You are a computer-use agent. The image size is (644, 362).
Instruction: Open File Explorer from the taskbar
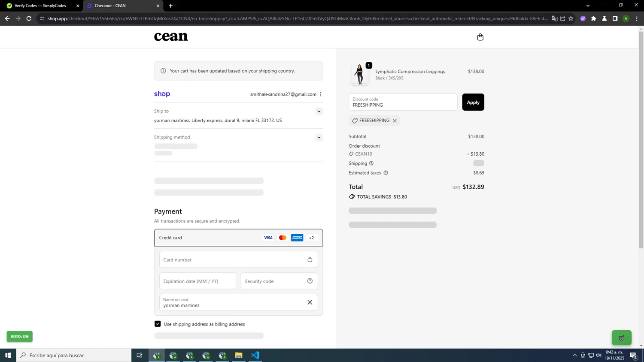(239, 355)
